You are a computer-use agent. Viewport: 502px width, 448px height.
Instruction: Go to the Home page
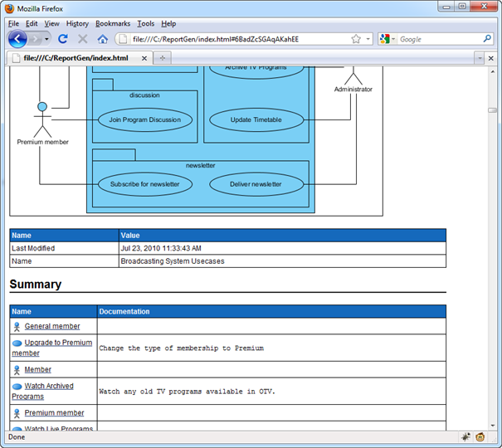point(102,39)
